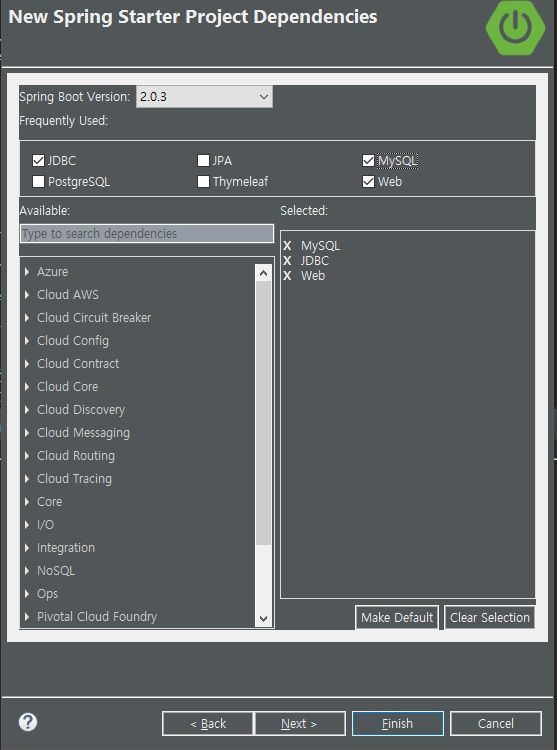This screenshot has width=557, height=750.
Task: Expand the Cloud Discovery category
Action: click(27, 409)
